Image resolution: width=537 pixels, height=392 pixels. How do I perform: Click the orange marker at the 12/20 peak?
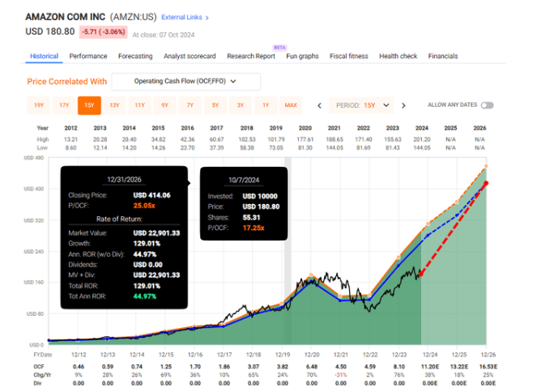311,275
